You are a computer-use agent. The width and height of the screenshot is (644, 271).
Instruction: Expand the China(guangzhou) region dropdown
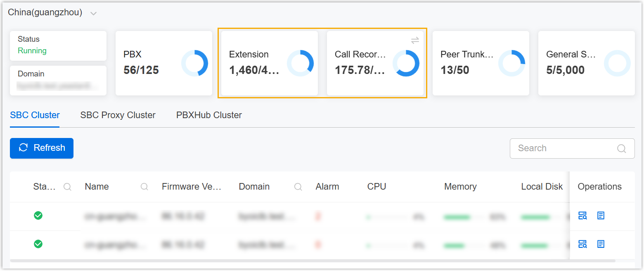point(94,13)
